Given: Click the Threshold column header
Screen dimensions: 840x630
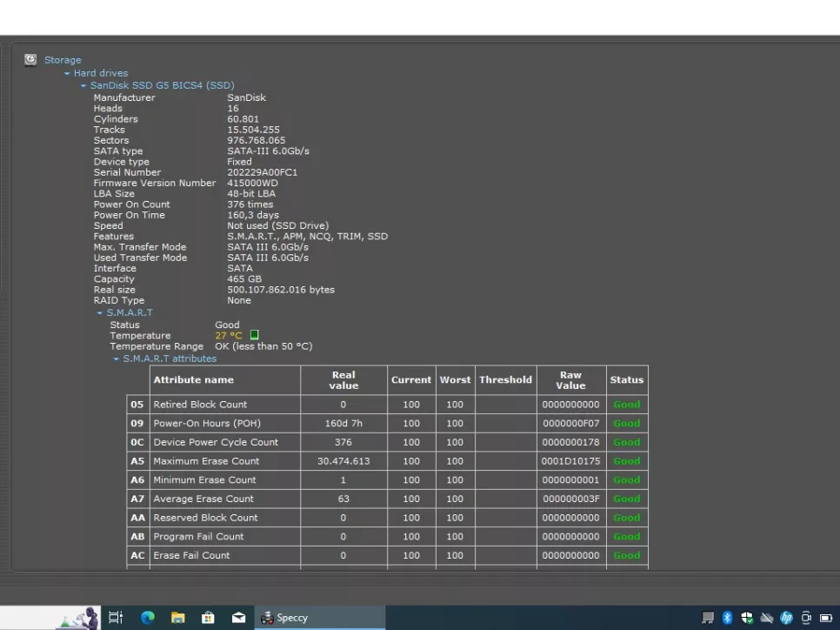Looking at the screenshot, I should point(506,379).
